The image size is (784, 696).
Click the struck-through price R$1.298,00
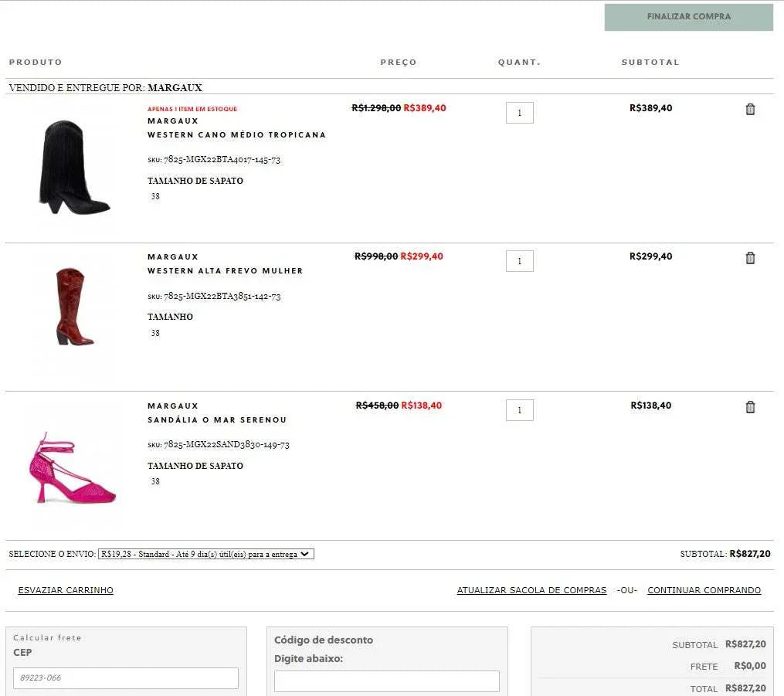pyautogui.click(x=376, y=108)
